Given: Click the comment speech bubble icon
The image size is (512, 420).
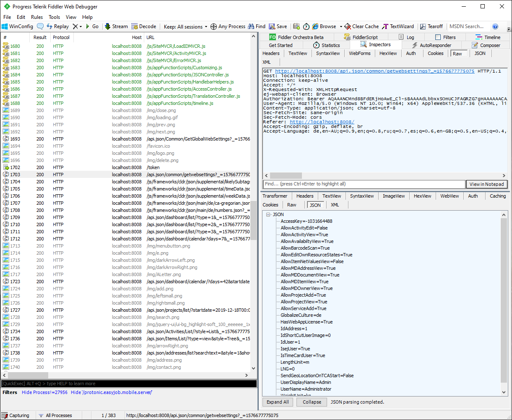Looking at the screenshot, I should tap(40, 26).
